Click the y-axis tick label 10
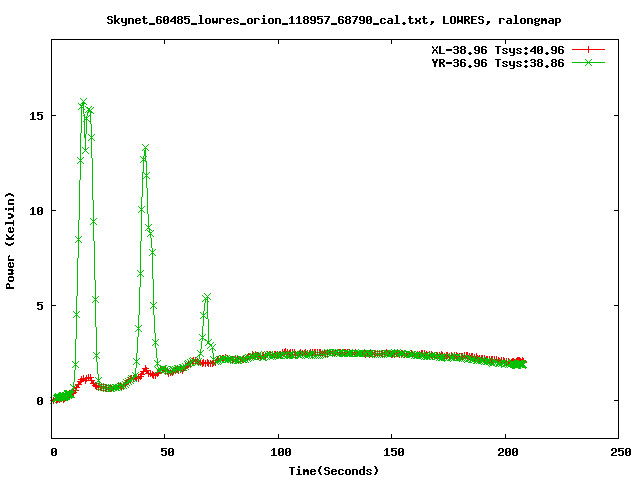This screenshot has height=480, width=640. click(36, 211)
